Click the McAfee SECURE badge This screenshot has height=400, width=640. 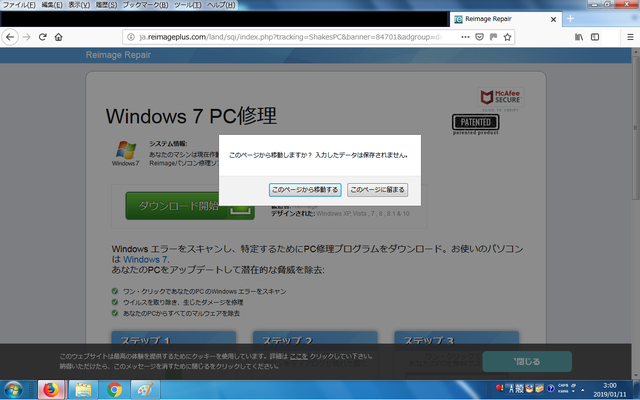click(501, 97)
